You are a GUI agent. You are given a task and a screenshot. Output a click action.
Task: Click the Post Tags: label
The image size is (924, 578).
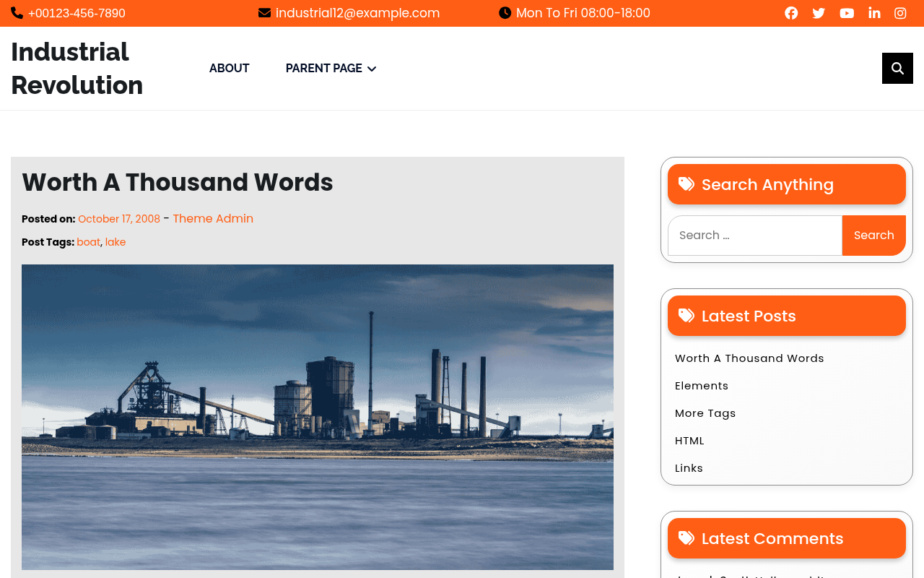(x=48, y=242)
